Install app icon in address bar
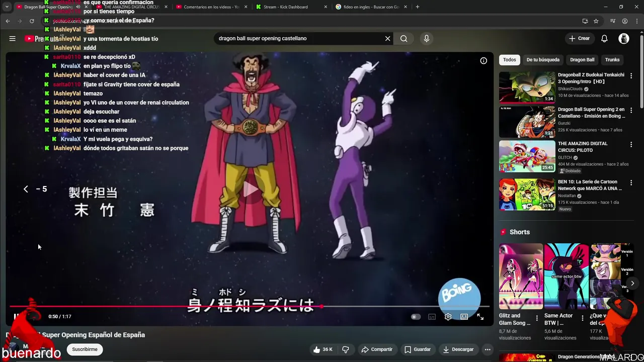The width and height of the screenshot is (644, 362). tap(585, 21)
